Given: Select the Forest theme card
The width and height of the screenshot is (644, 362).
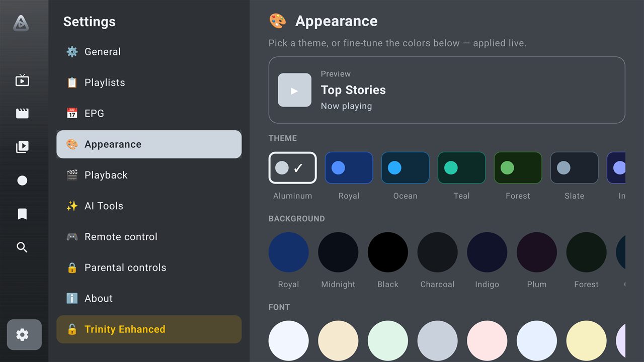Looking at the screenshot, I should click(x=518, y=168).
